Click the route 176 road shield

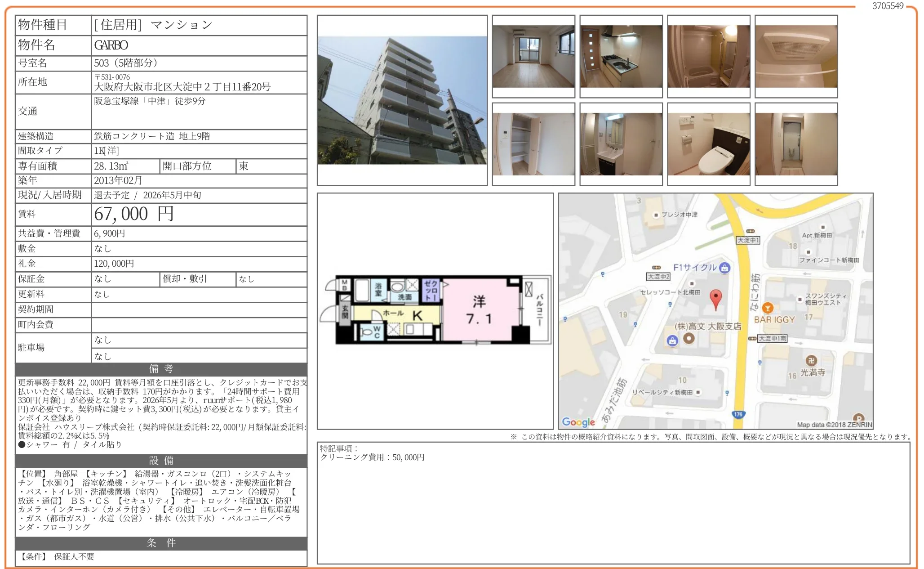point(738,414)
